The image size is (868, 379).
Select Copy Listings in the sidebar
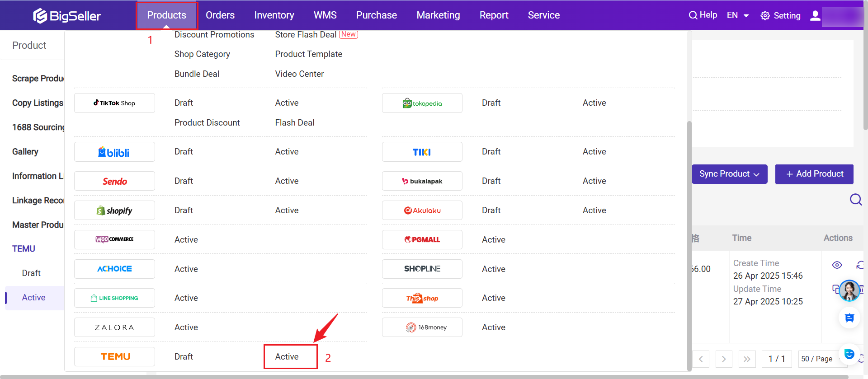click(38, 103)
